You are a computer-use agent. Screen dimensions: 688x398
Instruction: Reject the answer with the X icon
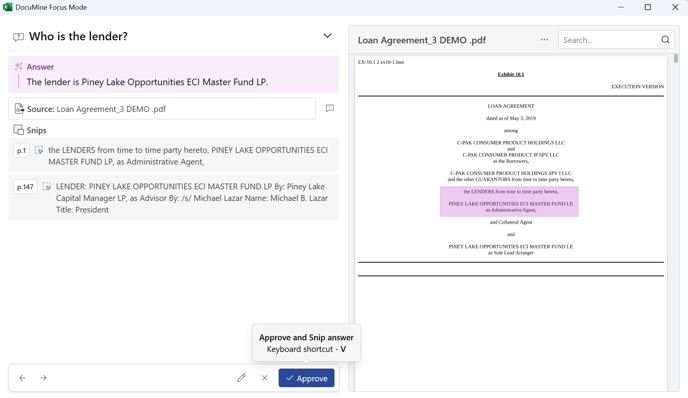265,378
